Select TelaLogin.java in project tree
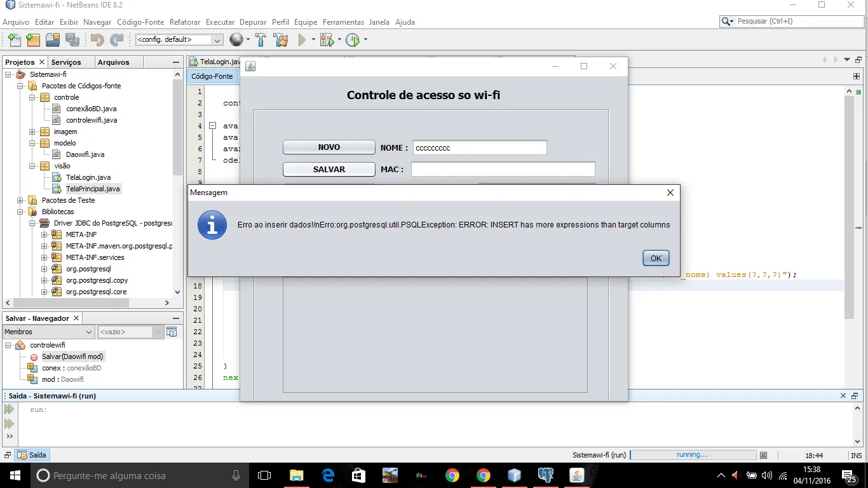The width and height of the screenshot is (868, 488). [x=88, y=177]
